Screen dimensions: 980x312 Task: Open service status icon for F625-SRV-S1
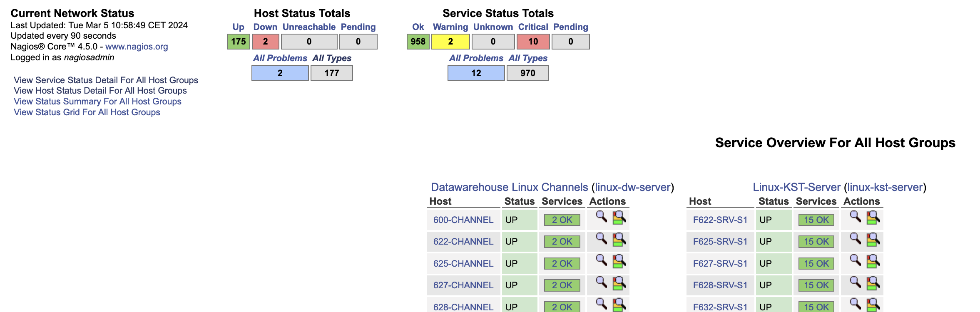click(873, 240)
